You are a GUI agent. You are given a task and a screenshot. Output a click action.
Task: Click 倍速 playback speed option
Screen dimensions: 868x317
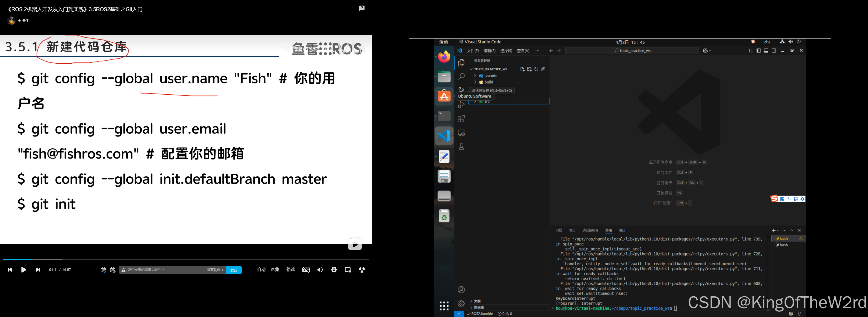tap(290, 270)
